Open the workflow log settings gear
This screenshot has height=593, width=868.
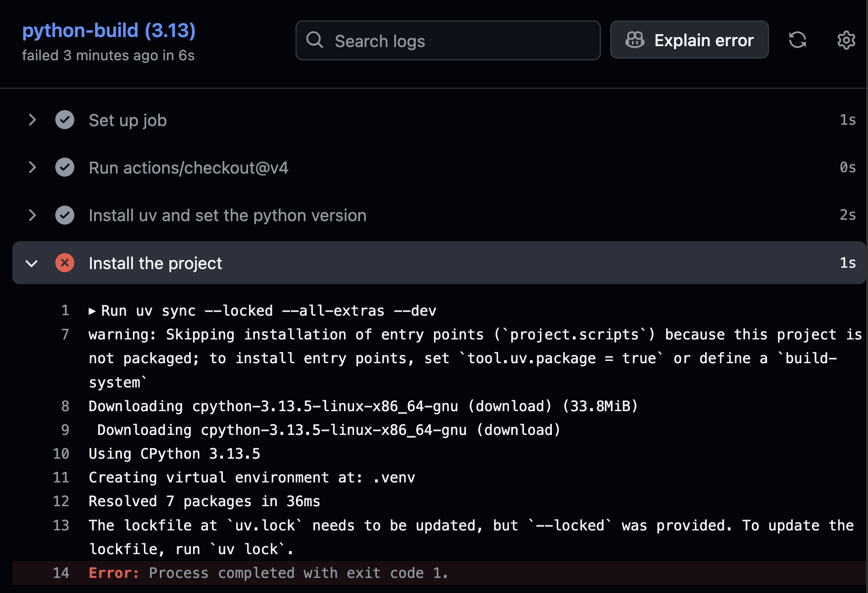846,40
